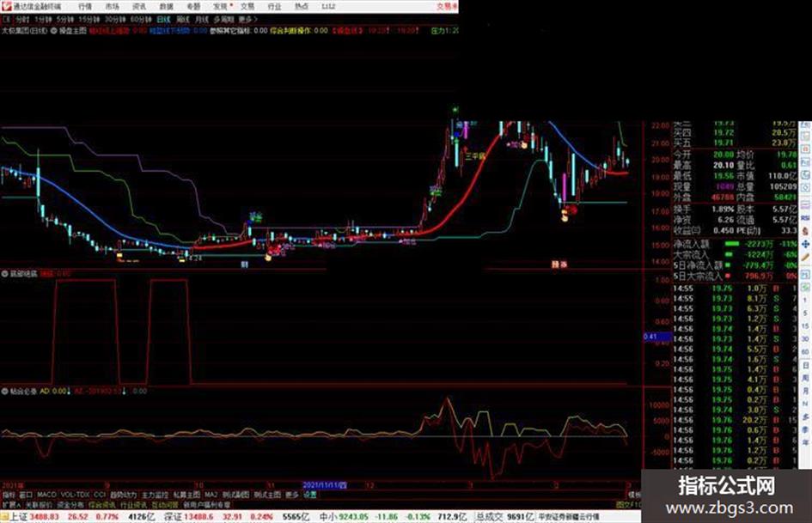Select the MACD indicator tab
812x523 pixels.
(x=46, y=495)
